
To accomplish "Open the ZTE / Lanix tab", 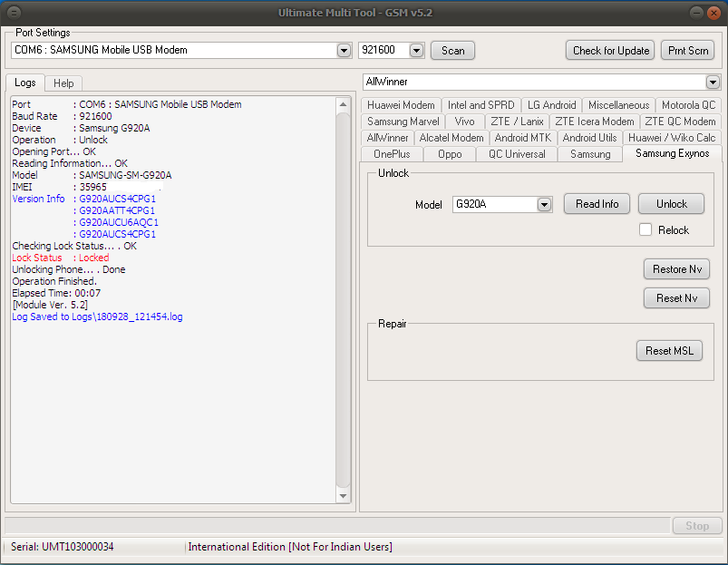I will click(x=517, y=122).
